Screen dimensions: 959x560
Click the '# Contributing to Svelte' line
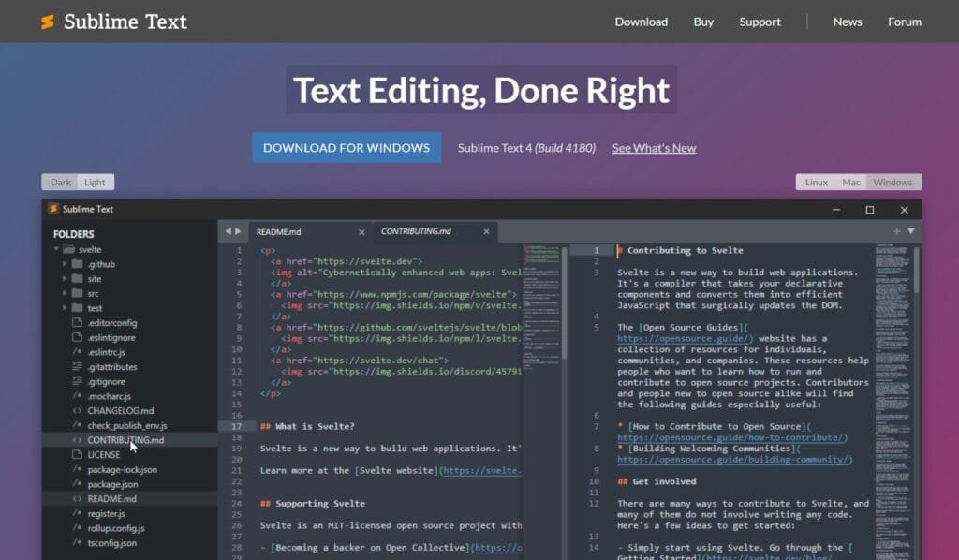click(680, 250)
